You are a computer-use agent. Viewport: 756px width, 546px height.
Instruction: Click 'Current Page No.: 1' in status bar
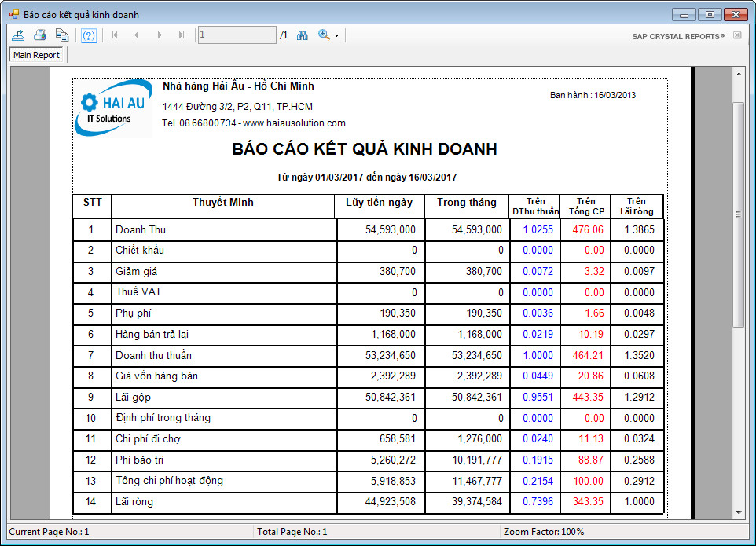click(49, 532)
